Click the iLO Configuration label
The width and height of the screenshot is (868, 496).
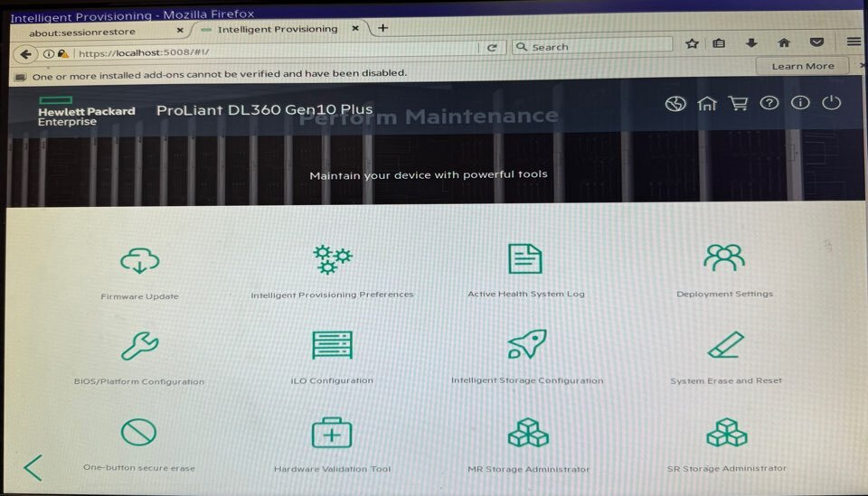[332, 380]
